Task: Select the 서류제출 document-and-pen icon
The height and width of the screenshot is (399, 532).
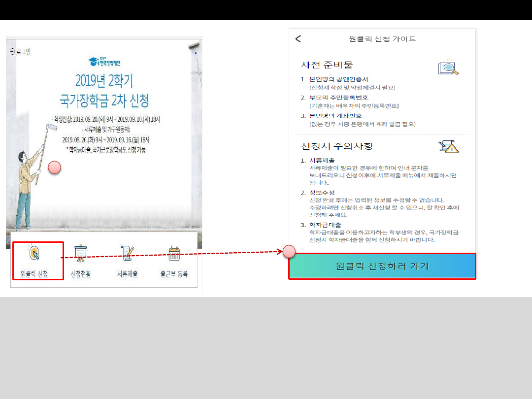Action: pos(127,253)
